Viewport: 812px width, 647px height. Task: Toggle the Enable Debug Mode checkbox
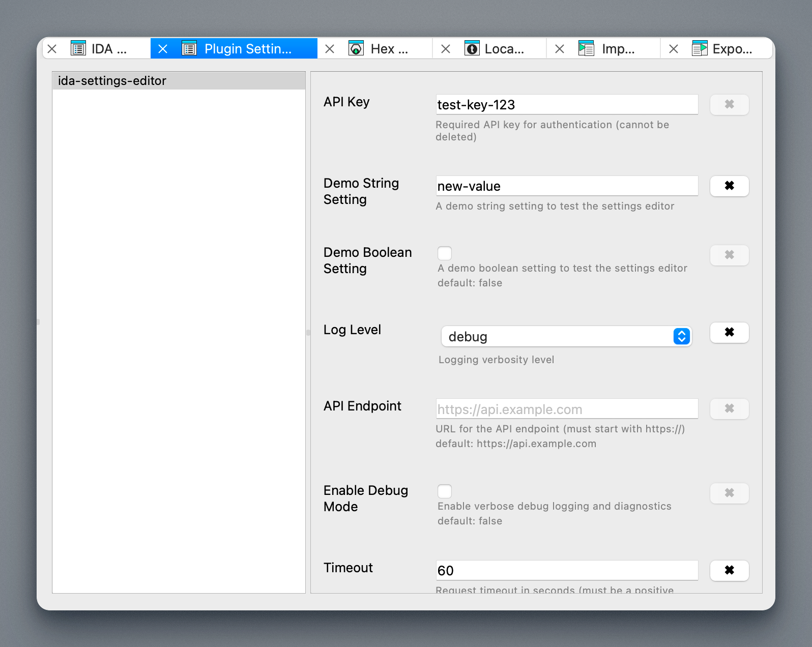(445, 491)
